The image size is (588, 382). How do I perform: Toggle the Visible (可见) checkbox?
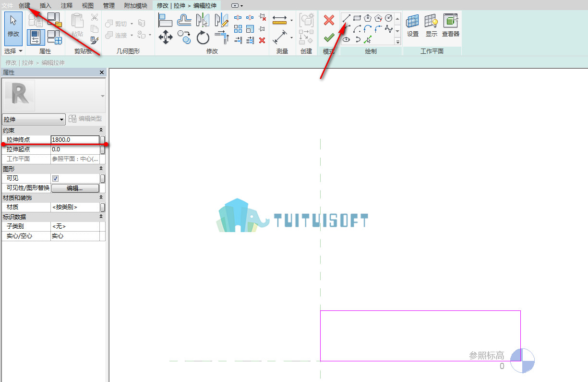55,178
